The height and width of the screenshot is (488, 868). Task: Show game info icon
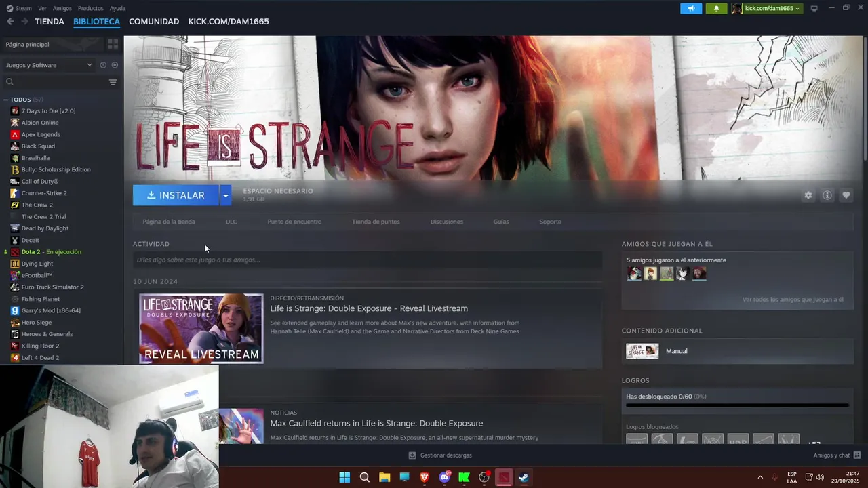[827, 195]
